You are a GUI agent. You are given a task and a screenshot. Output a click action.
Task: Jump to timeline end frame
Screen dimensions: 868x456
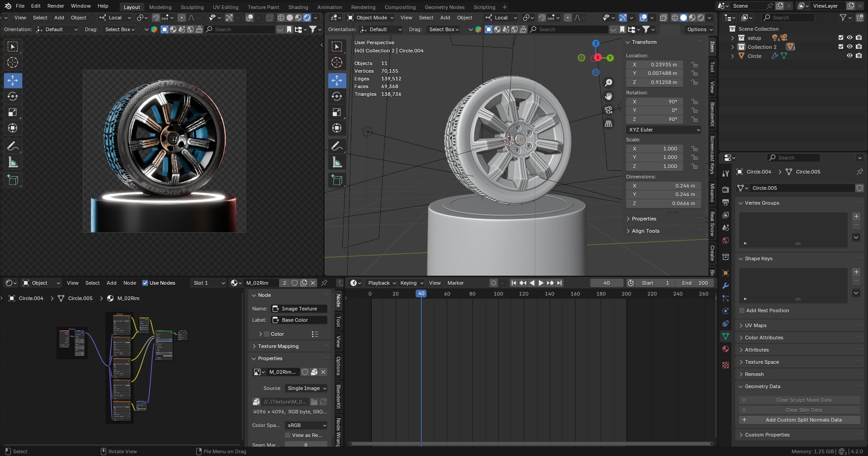[560, 283]
